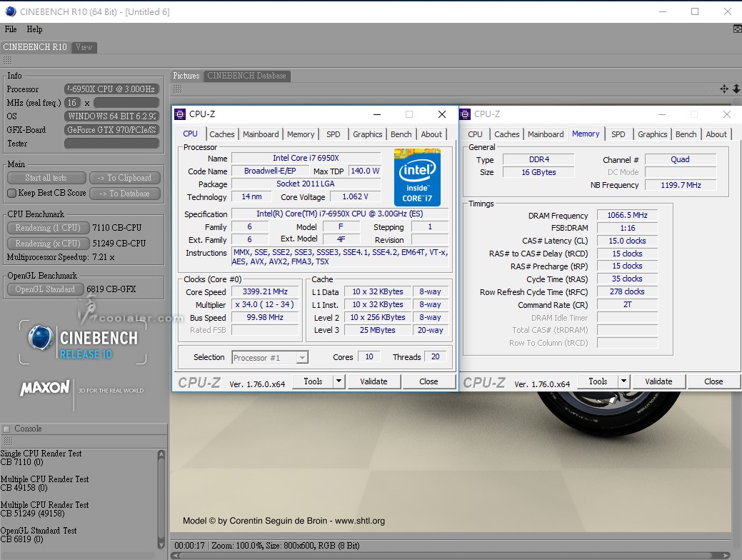Click Close button in front CPU-Z window

[428, 381]
